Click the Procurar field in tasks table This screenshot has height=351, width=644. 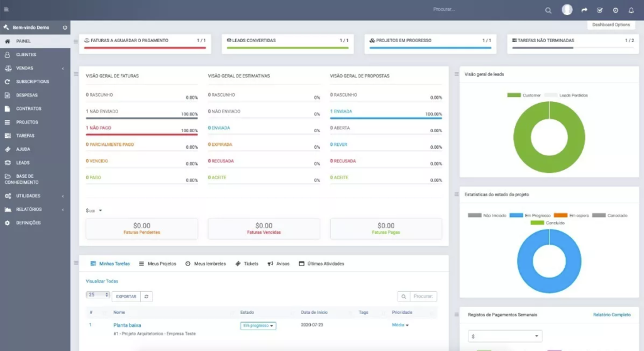423,296
